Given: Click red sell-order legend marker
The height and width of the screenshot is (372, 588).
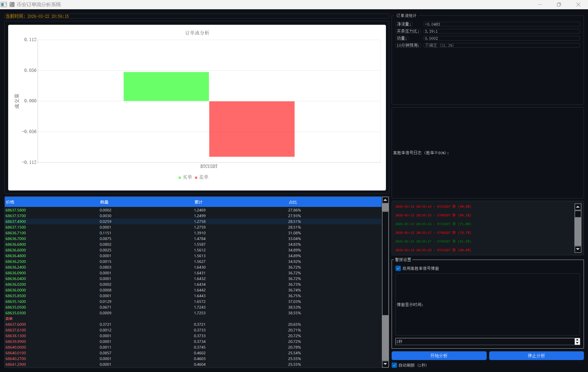Looking at the screenshot, I should pyautogui.click(x=196, y=178).
